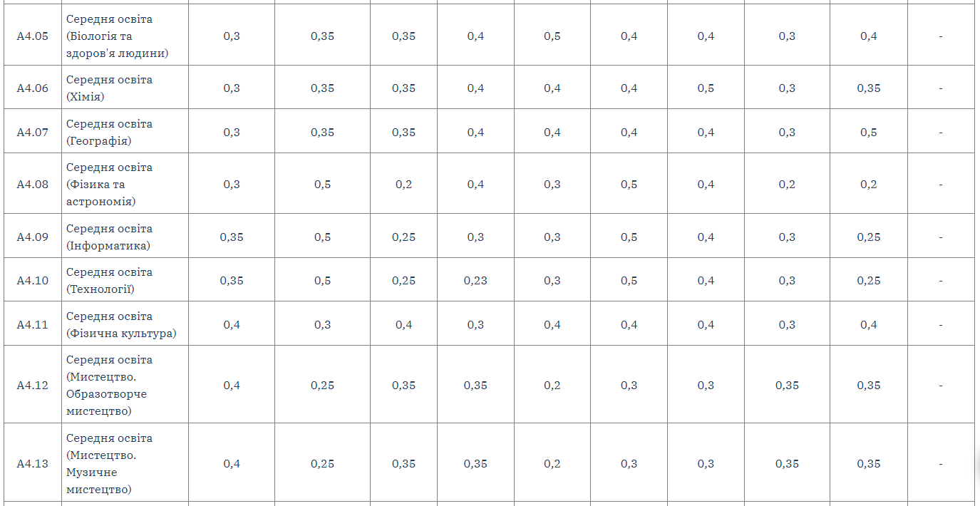Viewport: 980px width, 506px height.
Task: Click the 0,23 value in A4.10 row
Action: tap(475, 281)
